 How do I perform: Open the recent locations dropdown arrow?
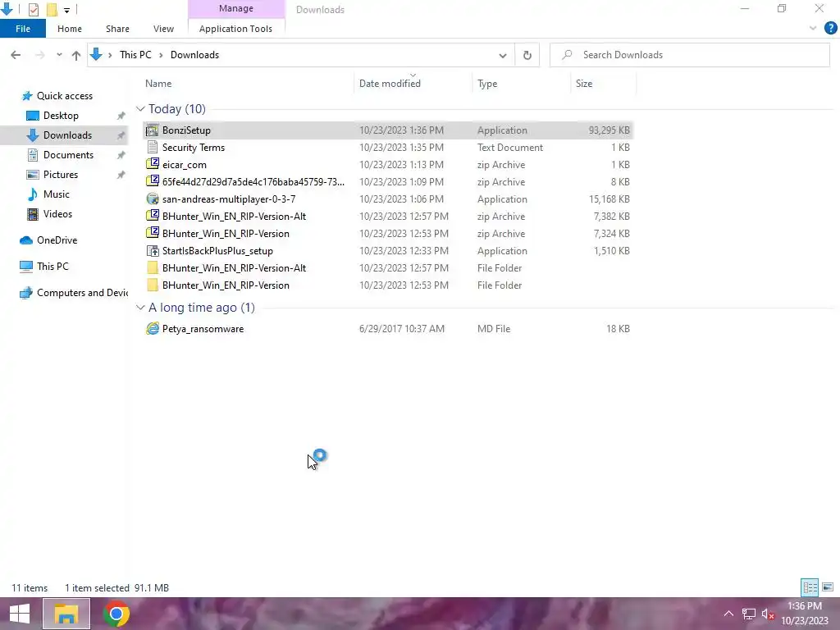(59, 55)
